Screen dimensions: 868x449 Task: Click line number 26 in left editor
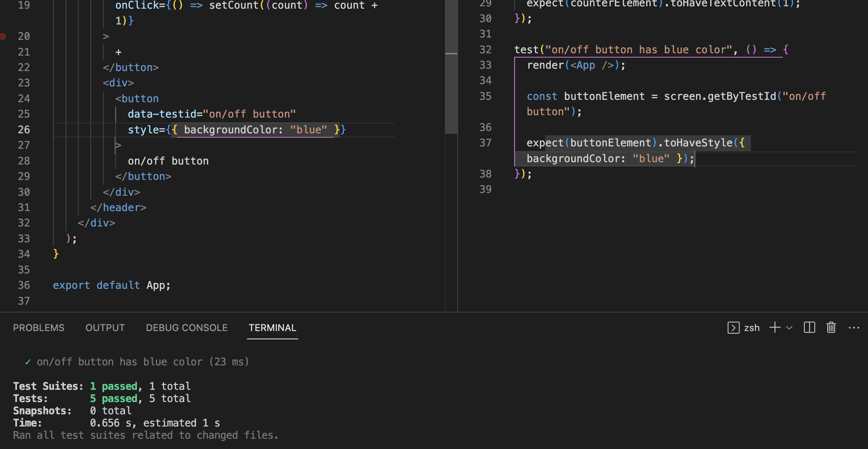(x=24, y=129)
